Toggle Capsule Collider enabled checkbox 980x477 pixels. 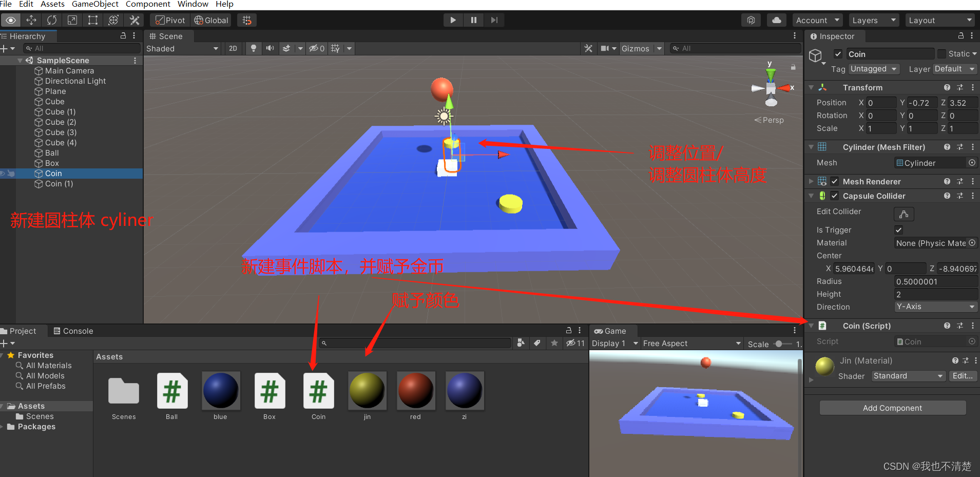pos(835,196)
